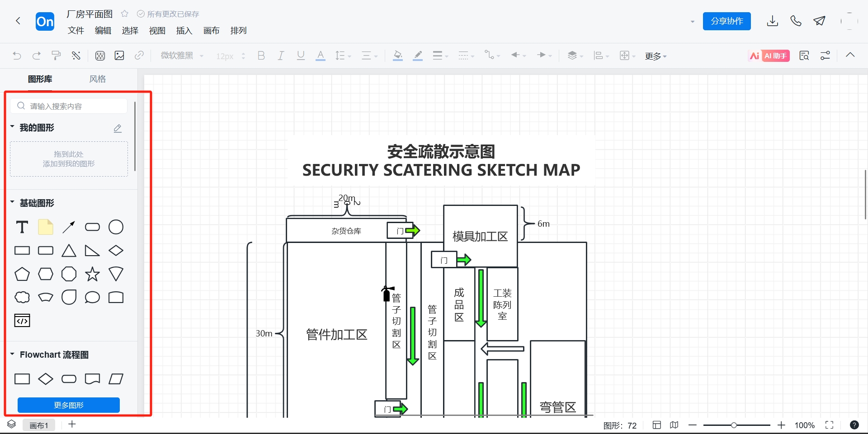The image size is (868, 434).
Task: Click the undo arrow icon
Action: coord(17,56)
